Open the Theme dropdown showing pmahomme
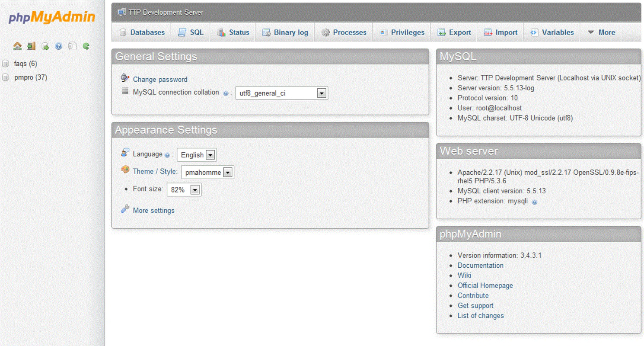Screen dimensions: 644x346 207,172
